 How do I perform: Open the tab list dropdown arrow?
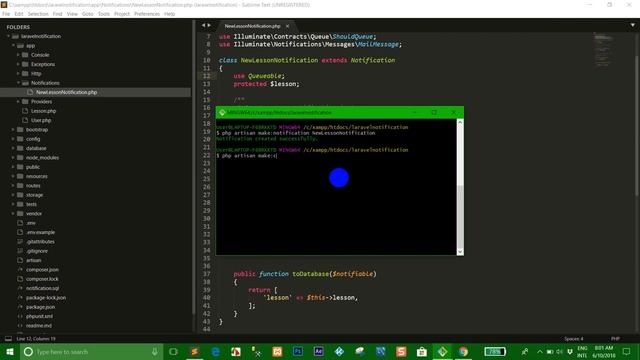coord(633,25)
